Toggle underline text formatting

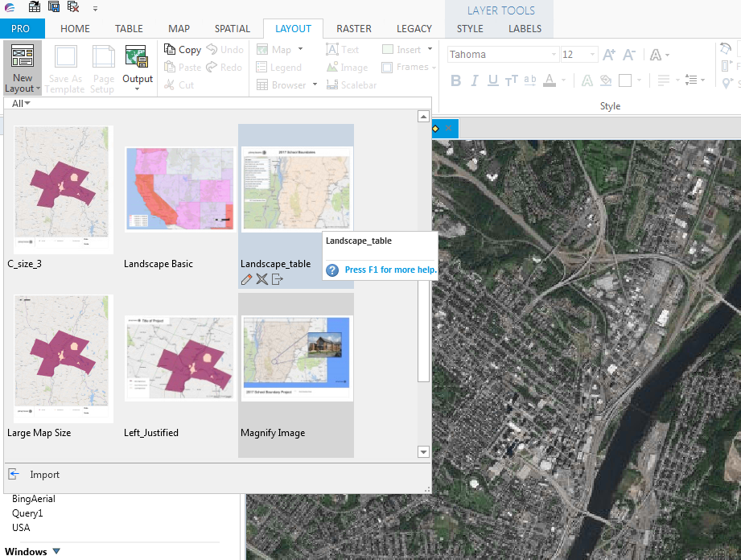click(492, 80)
